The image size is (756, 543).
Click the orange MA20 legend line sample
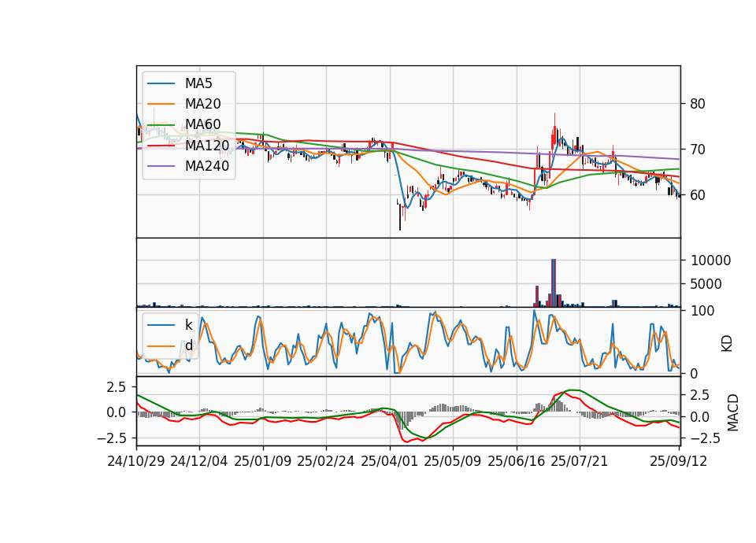pos(161,104)
